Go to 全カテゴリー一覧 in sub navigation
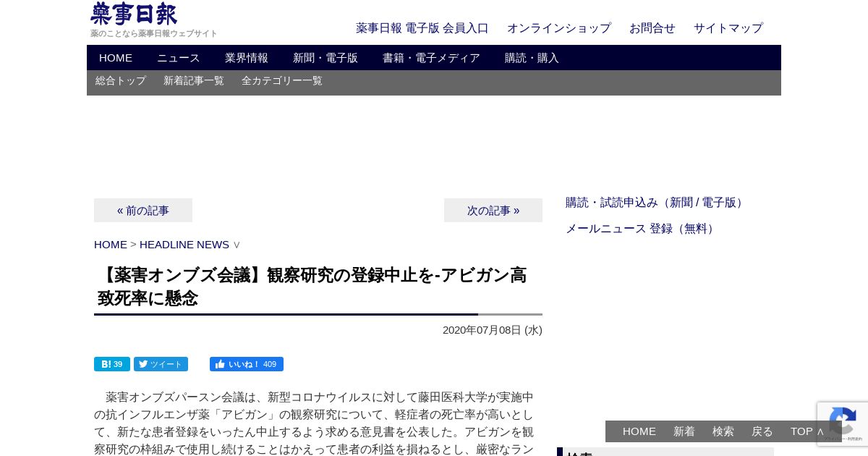This screenshot has width=868, height=456. (282, 81)
